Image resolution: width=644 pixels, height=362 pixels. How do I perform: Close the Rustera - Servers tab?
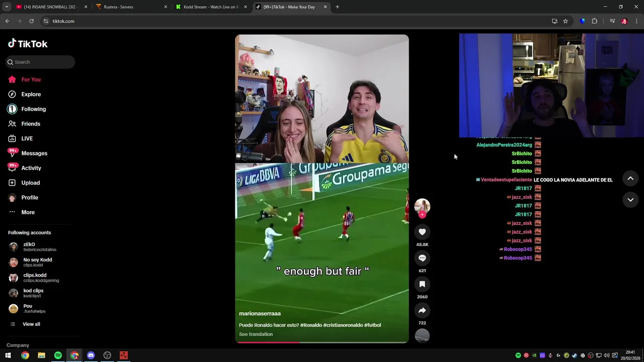[166, 7]
